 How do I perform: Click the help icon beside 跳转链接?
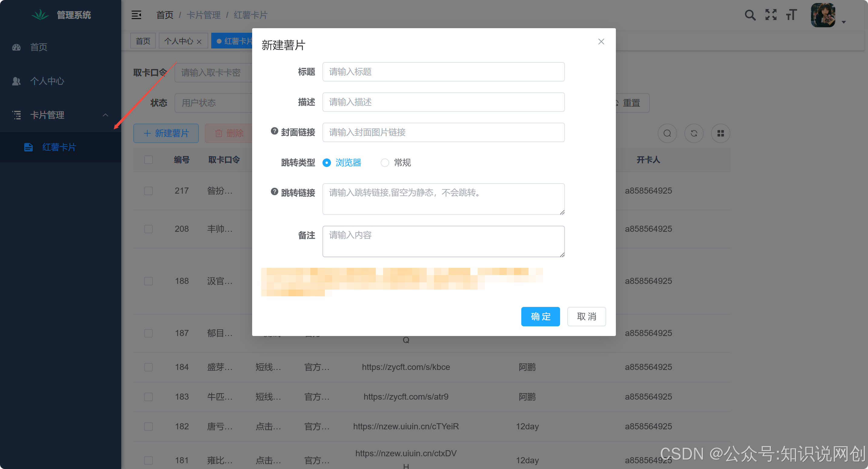pos(274,192)
